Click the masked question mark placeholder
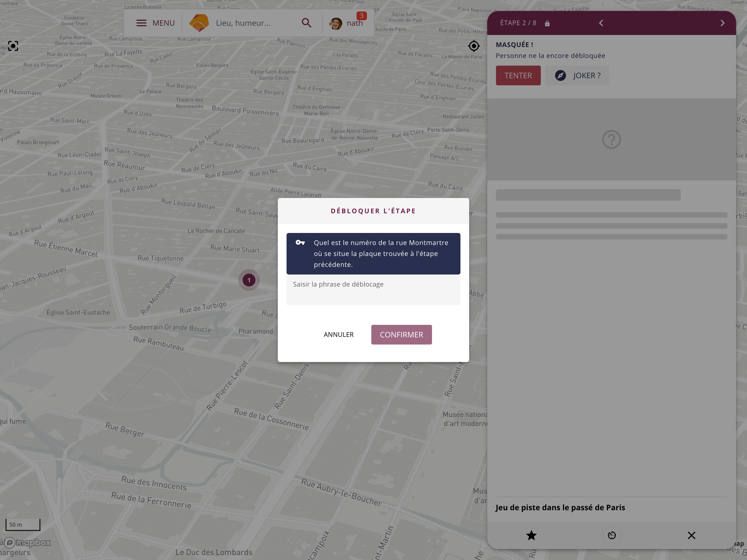The image size is (747, 560). click(611, 139)
